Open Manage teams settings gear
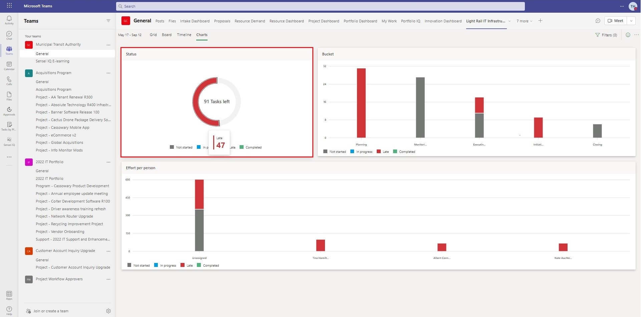The image size is (644, 317). point(108,311)
